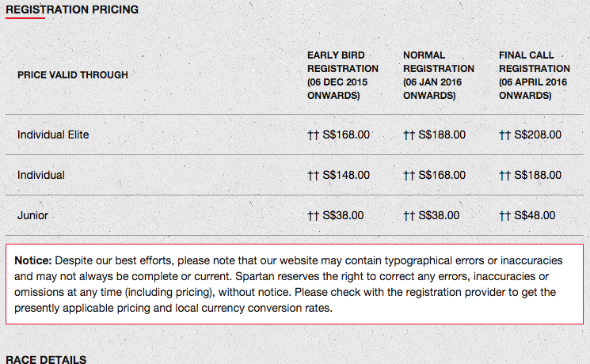
Task: Click the Junior normal registration S$38.00 price
Action: point(439,215)
